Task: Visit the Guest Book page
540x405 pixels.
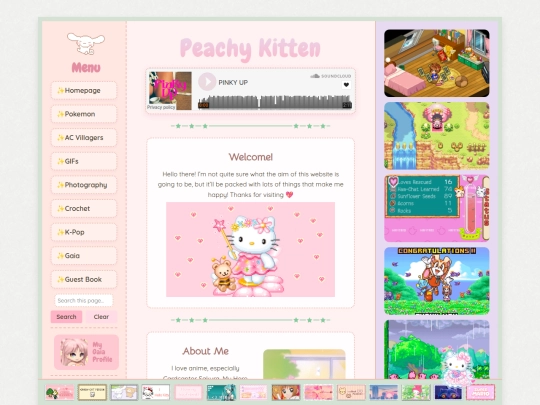Action: [x=84, y=279]
